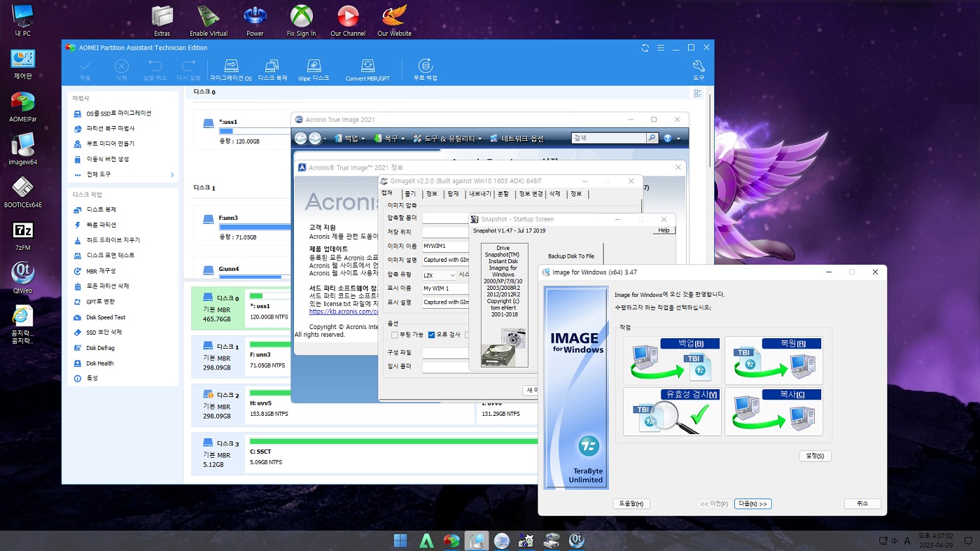
Task: Expand 도구 & 유틸리티 menu in Acronis
Action: (447, 139)
